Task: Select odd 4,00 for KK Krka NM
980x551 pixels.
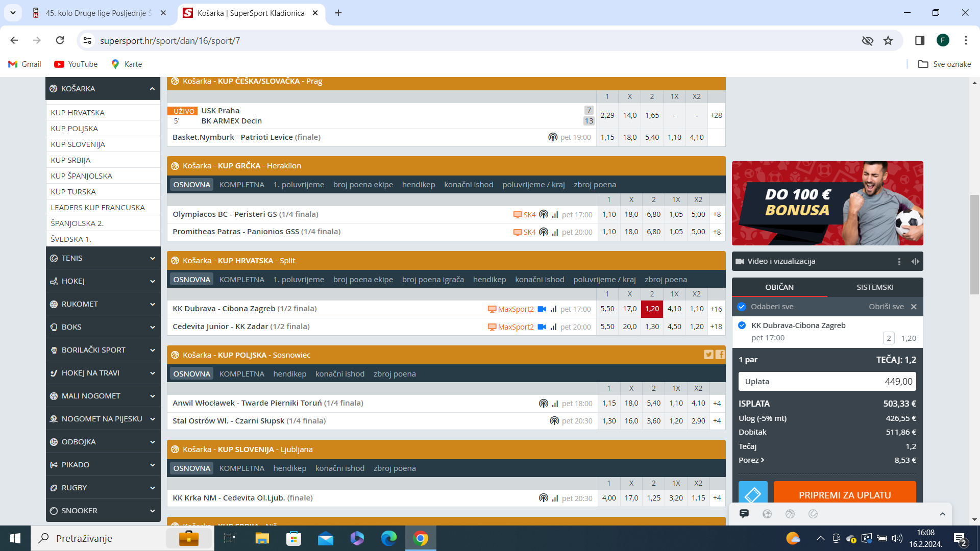Action: pyautogui.click(x=609, y=498)
